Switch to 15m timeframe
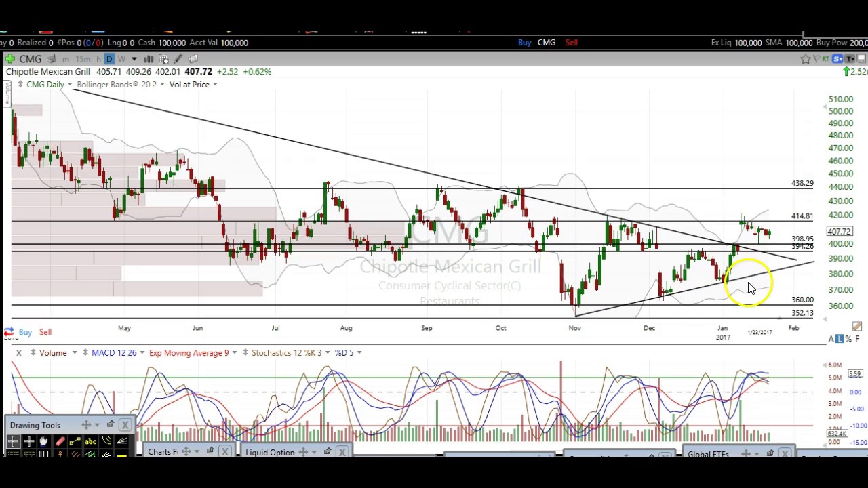Viewport: 868px width, 488px height. tap(83, 59)
